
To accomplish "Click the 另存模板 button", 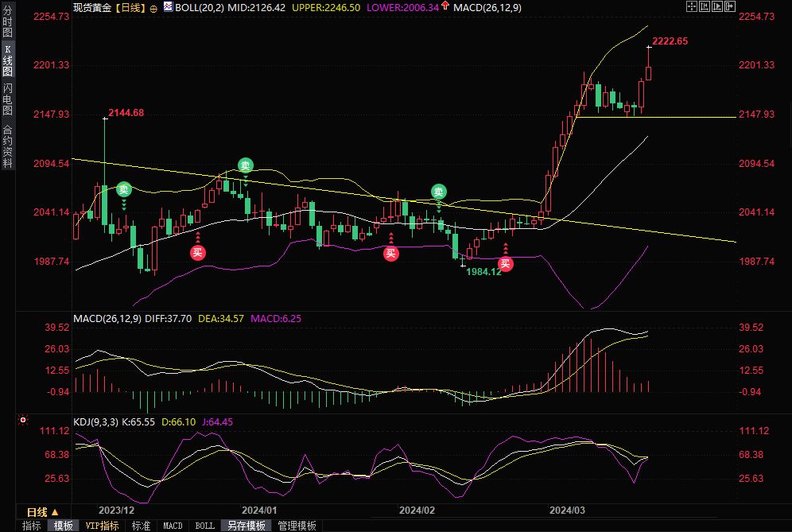I will [x=247, y=526].
